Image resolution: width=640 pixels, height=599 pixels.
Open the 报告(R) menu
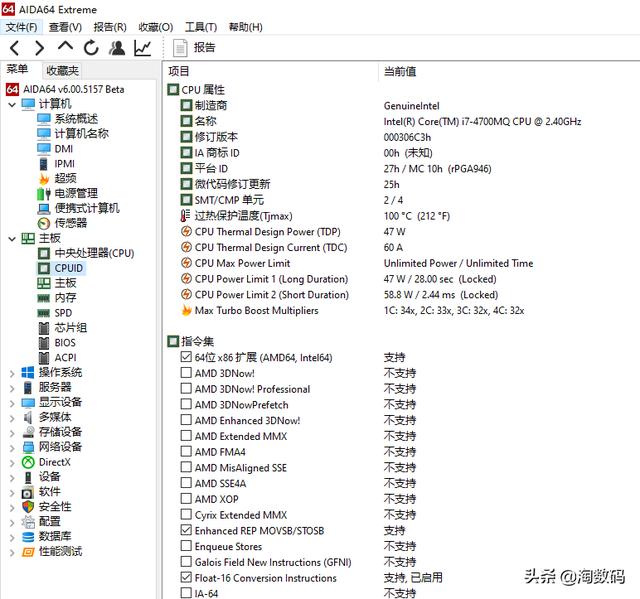point(110,27)
